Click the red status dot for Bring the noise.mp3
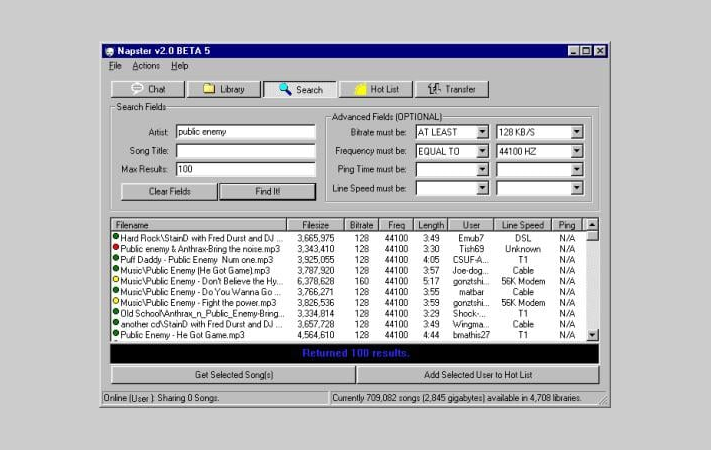This screenshot has width=711, height=450. pyautogui.click(x=116, y=247)
